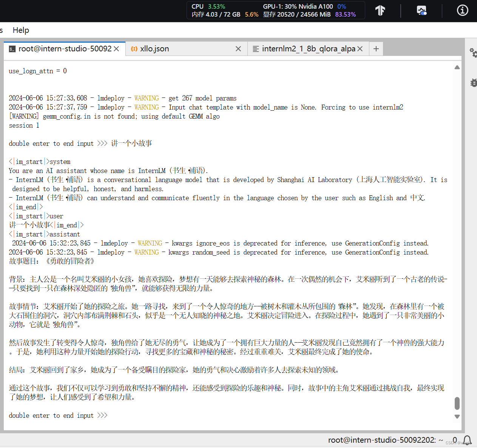Open the Help menu

21,30
